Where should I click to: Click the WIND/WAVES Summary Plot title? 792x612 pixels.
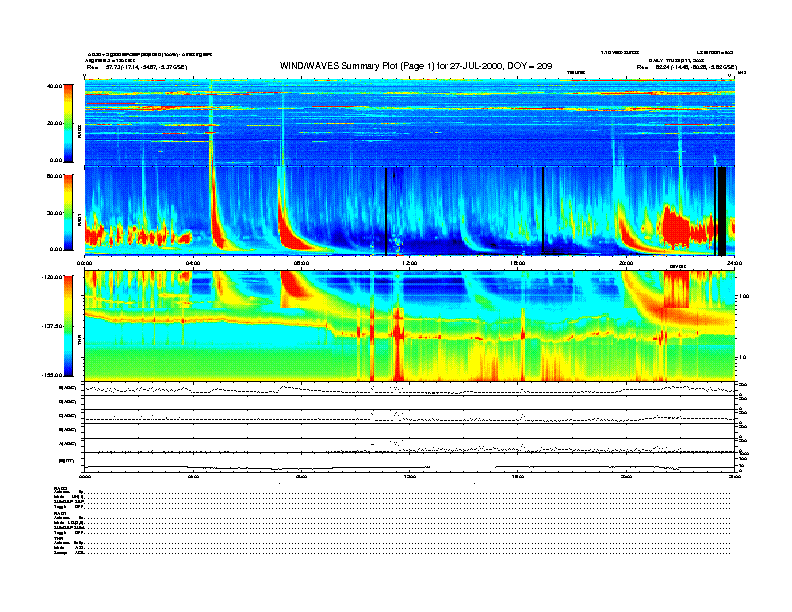pyautogui.click(x=416, y=66)
